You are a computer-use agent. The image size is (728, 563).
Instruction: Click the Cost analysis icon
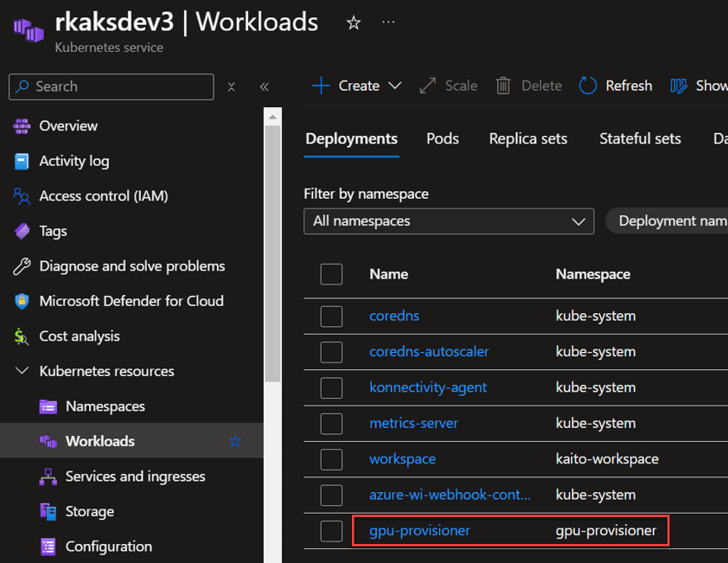click(22, 336)
